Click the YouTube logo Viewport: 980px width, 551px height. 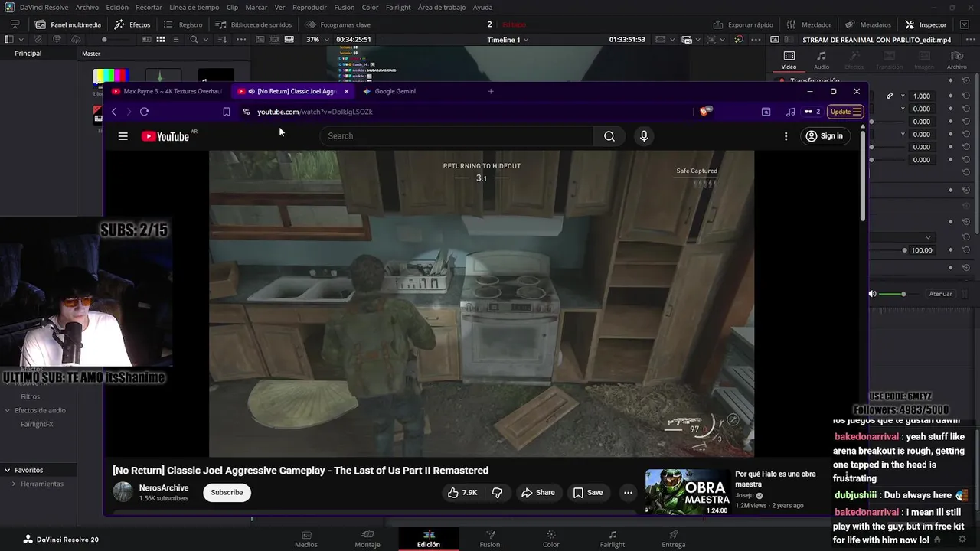point(165,136)
